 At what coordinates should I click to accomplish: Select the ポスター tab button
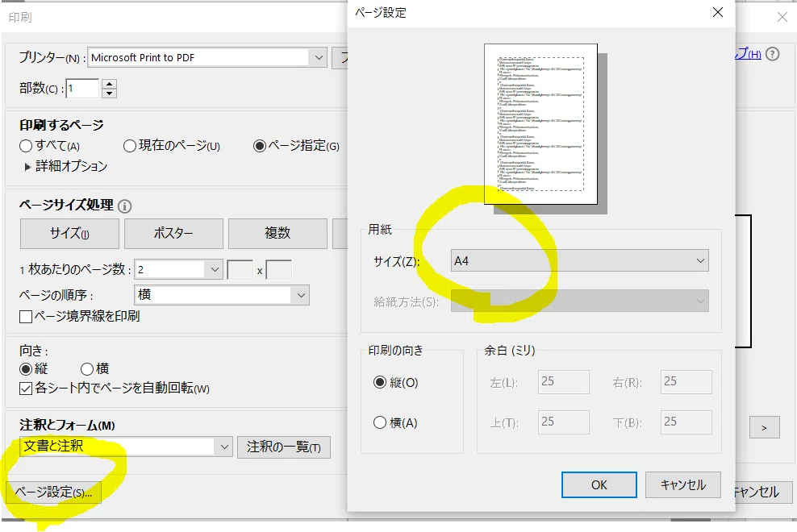tap(173, 233)
